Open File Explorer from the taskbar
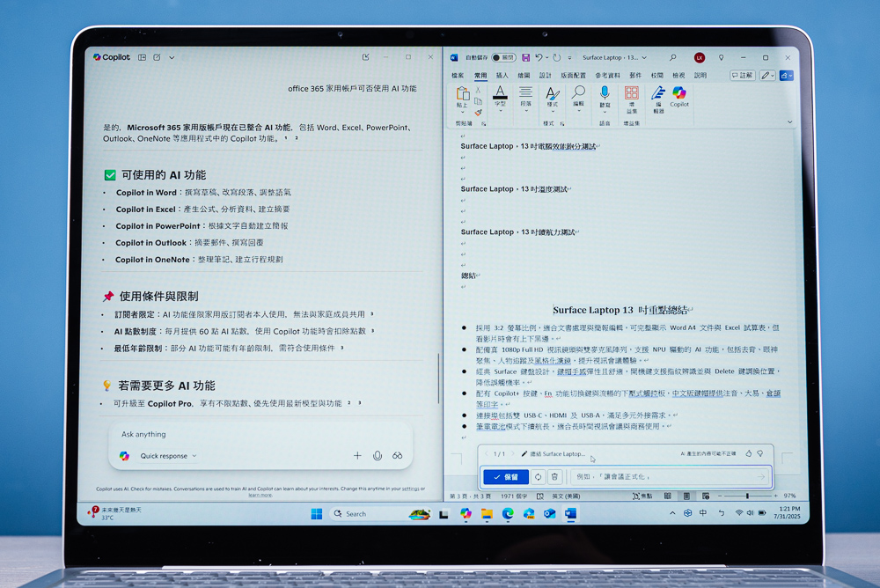The image size is (880, 588). coord(487,514)
